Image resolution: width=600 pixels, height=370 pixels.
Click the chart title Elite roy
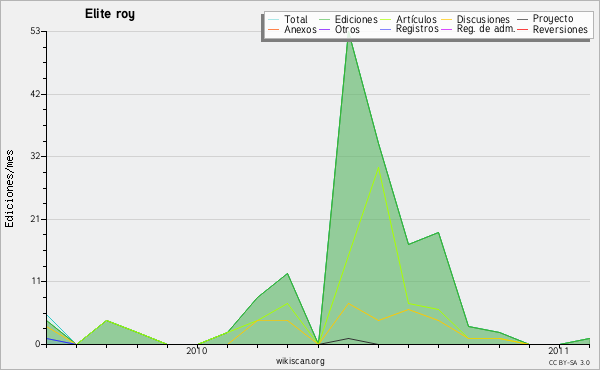(x=110, y=14)
